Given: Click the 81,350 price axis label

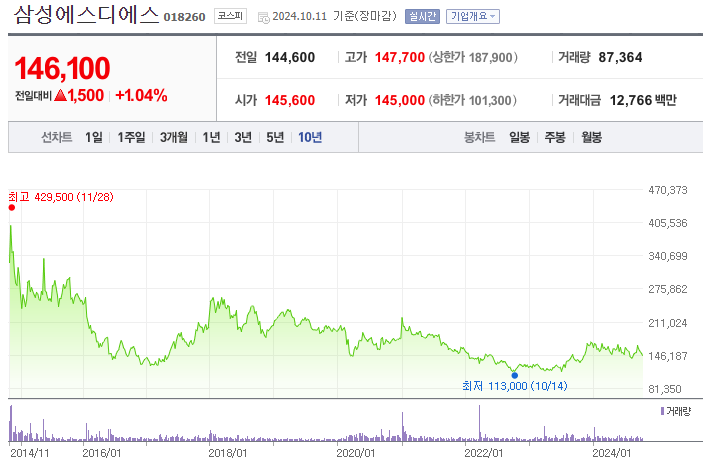Looking at the screenshot, I should 665,389.
